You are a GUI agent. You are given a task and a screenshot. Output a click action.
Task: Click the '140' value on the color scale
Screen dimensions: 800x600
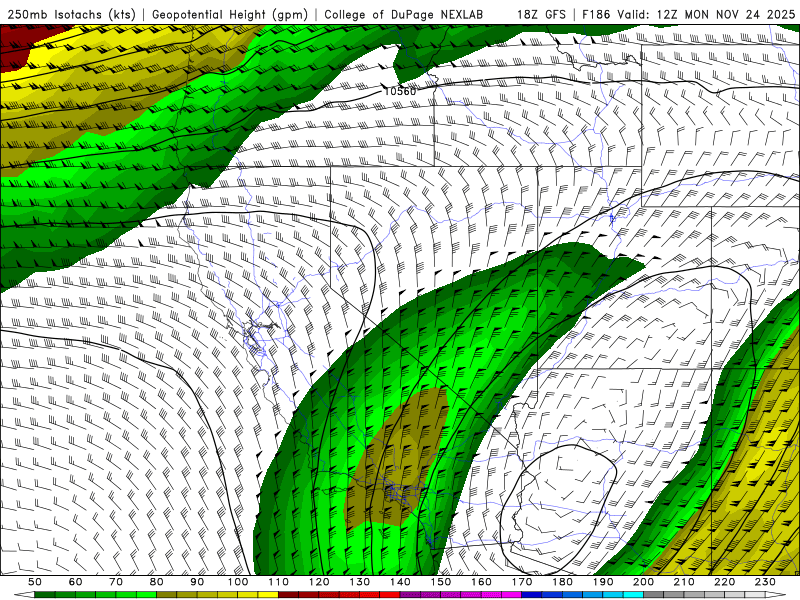pyautogui.click(x=400, y=582)
